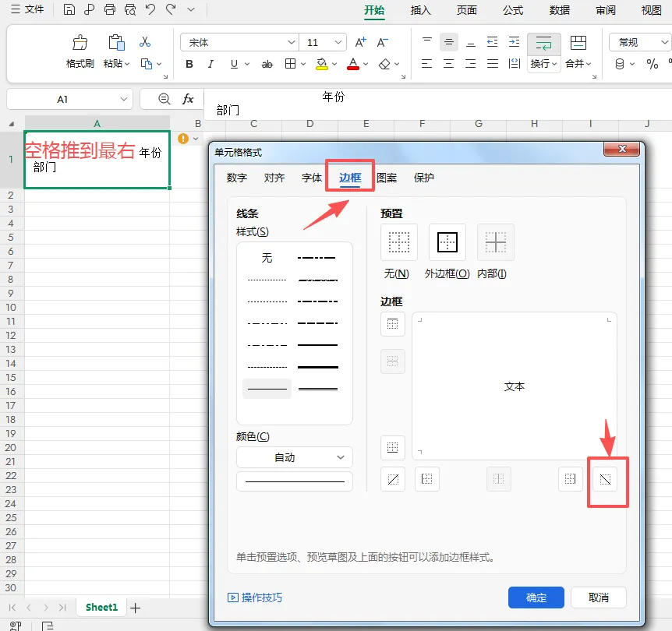Click the 确定 button
672x631 pixels.
[536, 598]
